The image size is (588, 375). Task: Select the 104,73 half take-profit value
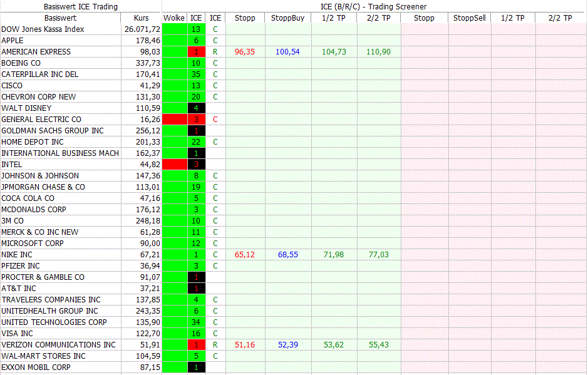(334, 52)
